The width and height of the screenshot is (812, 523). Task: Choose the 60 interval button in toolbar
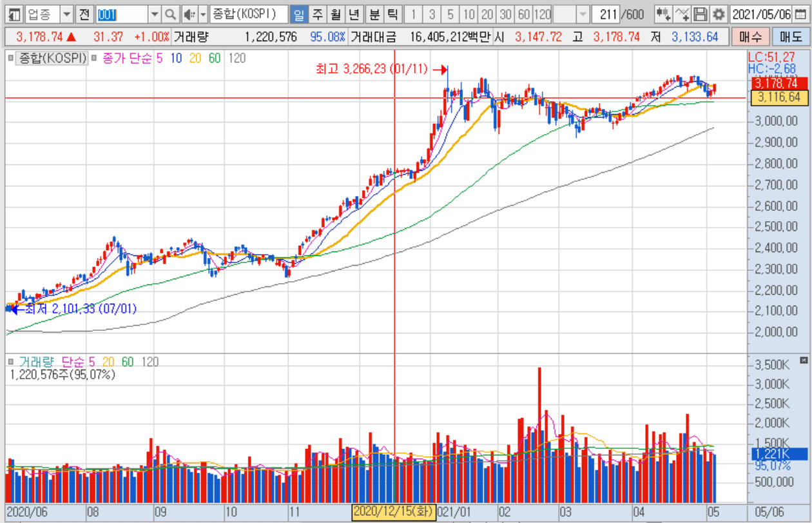[x=523, y=14]
